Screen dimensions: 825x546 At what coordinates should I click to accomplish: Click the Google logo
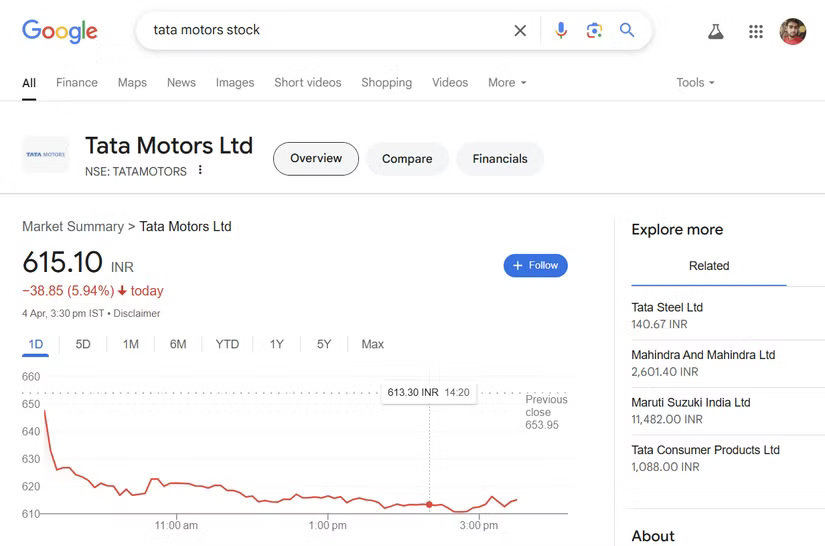click(60, 31)
